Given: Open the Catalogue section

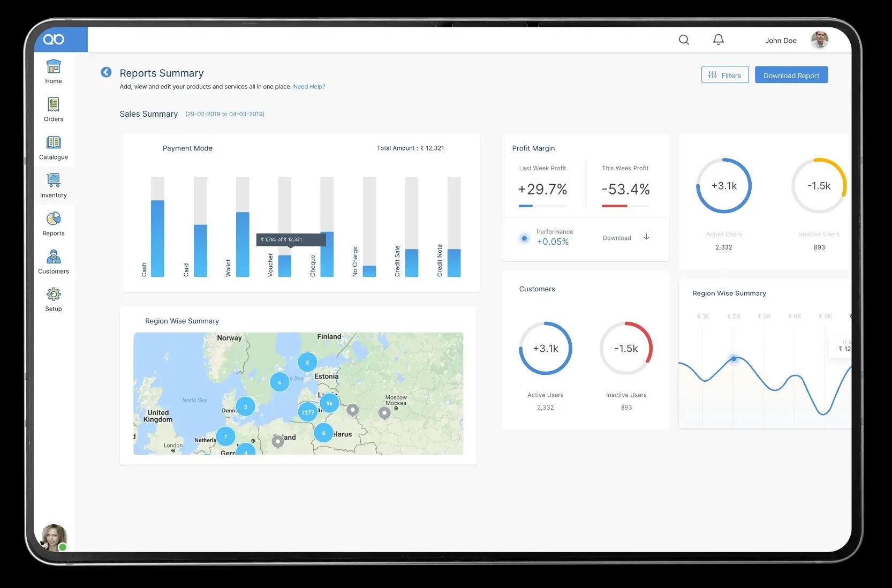Looking at the screenshot, I should 54,147.
